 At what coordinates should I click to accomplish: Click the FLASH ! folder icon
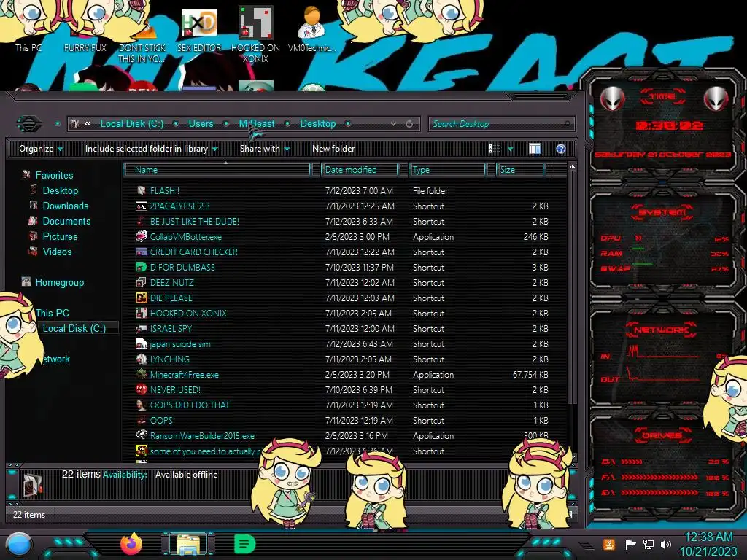[142, 190]
